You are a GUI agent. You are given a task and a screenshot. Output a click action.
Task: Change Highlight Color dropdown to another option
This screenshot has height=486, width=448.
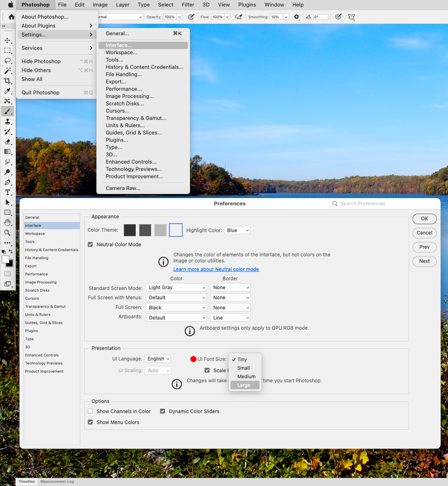[x=237, y=230]
